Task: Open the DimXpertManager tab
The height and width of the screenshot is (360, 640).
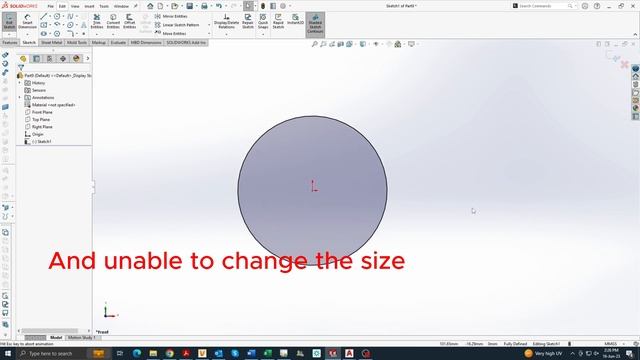Action: point(63,59)
